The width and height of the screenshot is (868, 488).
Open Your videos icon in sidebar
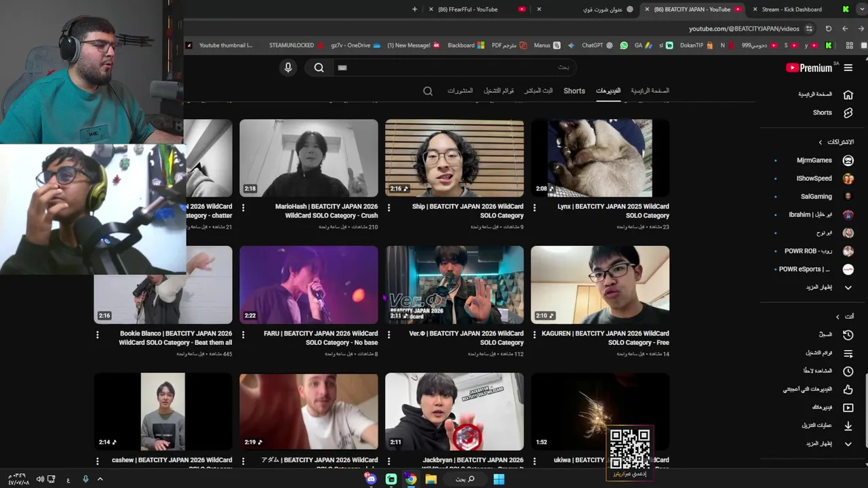848,407
